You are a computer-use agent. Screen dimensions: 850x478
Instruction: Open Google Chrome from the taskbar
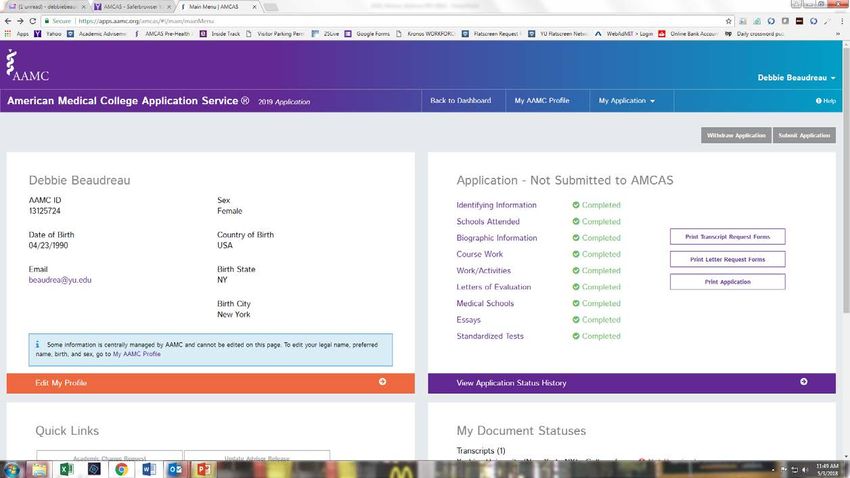coord(121,469)
